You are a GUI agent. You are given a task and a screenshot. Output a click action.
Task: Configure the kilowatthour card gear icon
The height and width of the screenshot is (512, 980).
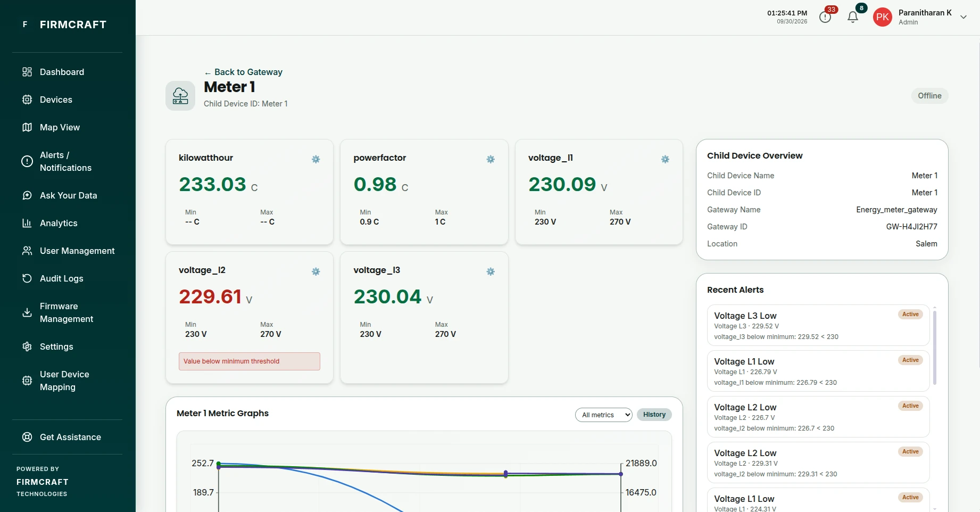coord(316,159)
